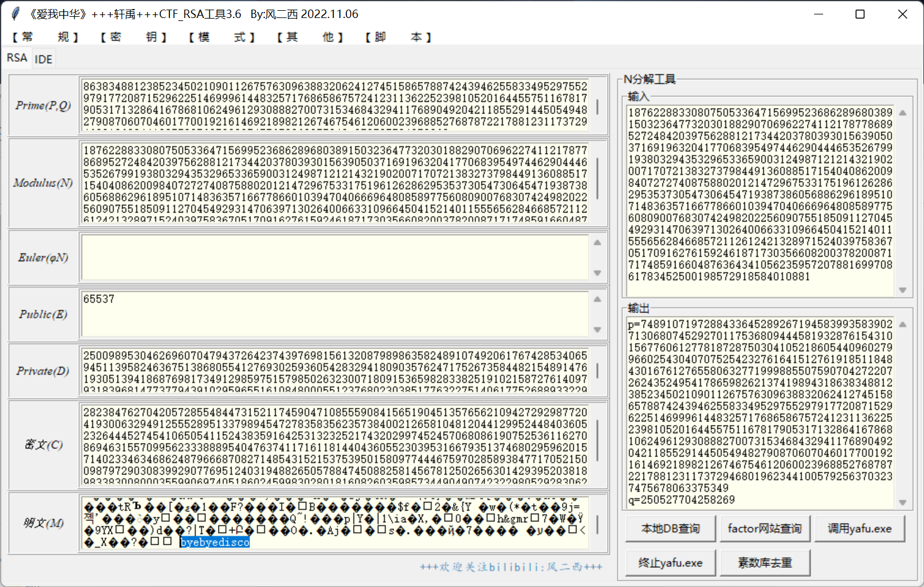Open the 【密 钥】 menu

[x=133, y=37]
